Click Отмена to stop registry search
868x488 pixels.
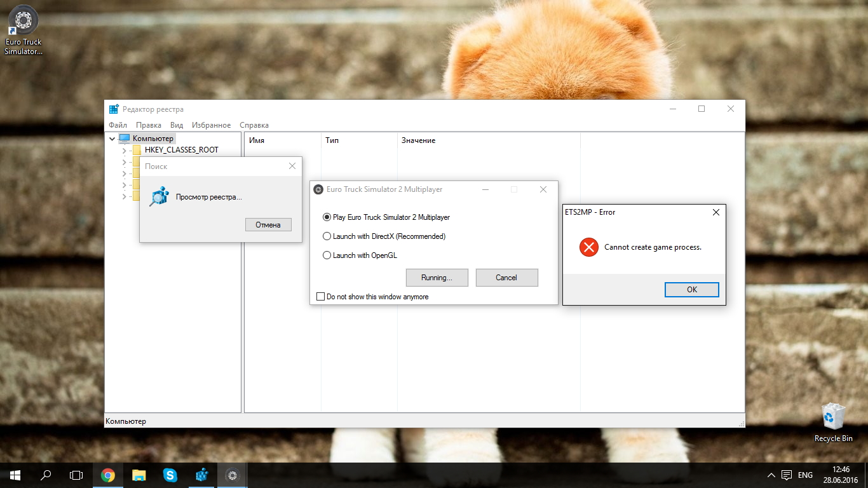pos(268,225)
